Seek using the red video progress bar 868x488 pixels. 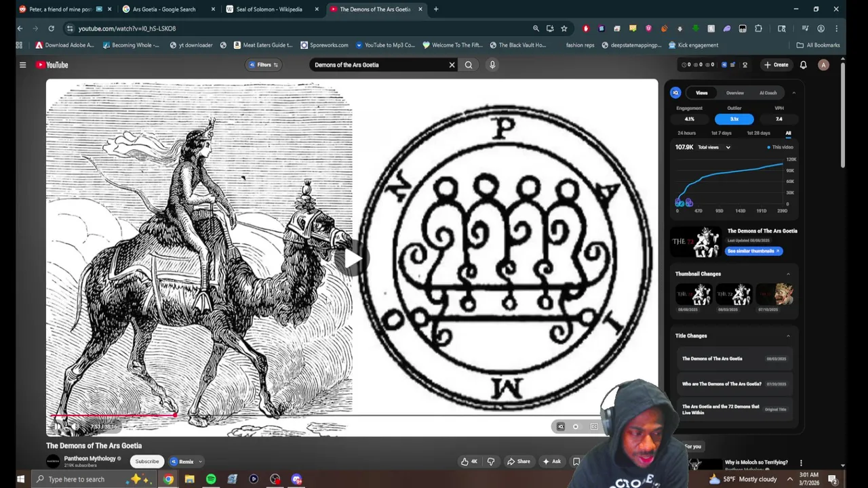pos(113,415)
